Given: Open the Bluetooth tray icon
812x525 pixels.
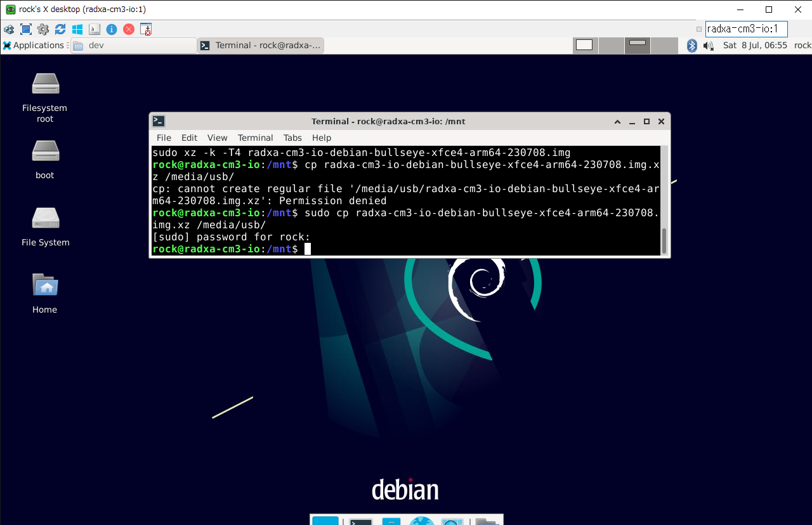Looking at the screenshot, I should pos(692,45).
